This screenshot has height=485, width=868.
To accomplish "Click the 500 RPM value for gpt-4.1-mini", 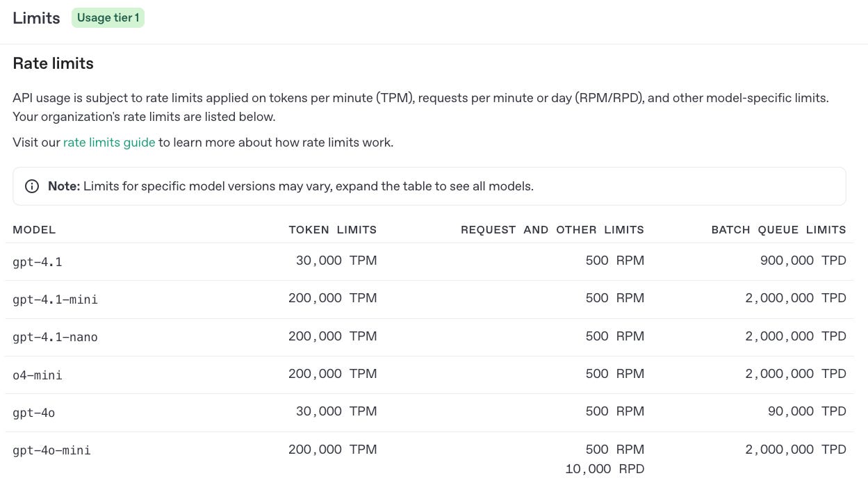I will click(615, 298).
